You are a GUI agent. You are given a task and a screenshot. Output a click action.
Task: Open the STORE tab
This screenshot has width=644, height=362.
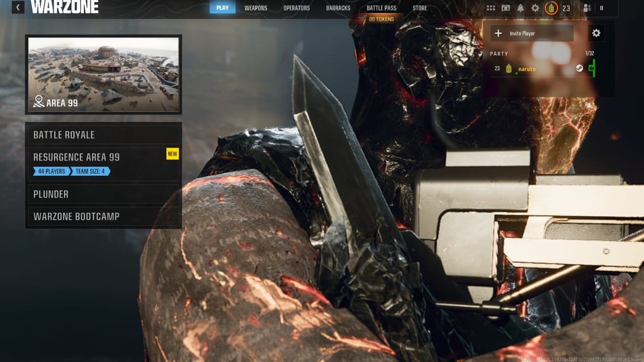[420, 8]
